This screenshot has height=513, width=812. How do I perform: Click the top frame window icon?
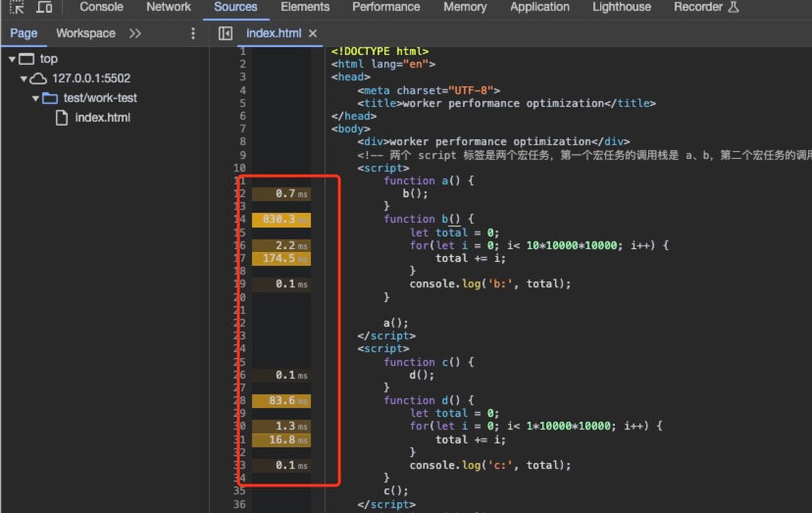(x=25, y=59)
